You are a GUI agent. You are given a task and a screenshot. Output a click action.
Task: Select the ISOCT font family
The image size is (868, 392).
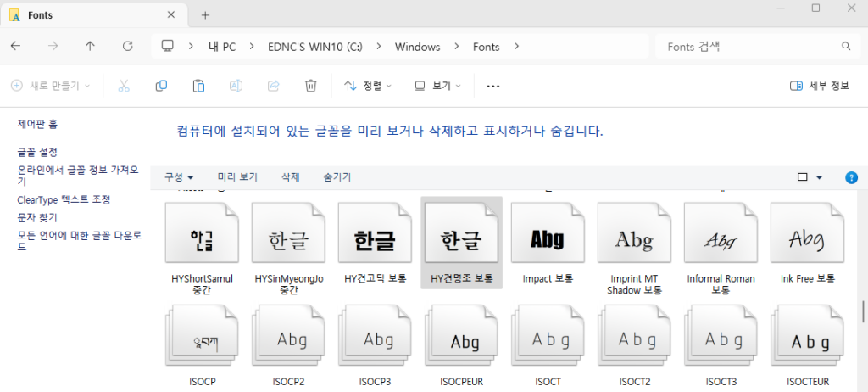(x=548, y=344)
